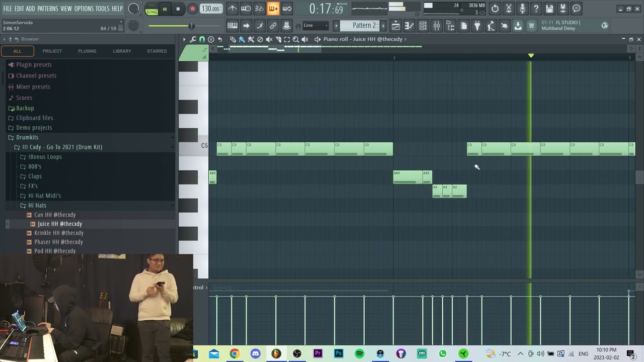The height and width of the screenshot is (362, 644).
Task: Click the undo history icon
Action: (x=495, y=9)
